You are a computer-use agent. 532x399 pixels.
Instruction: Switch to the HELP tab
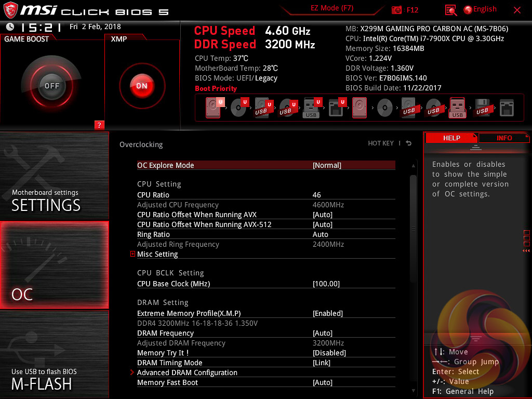click(x=451, y=138)
